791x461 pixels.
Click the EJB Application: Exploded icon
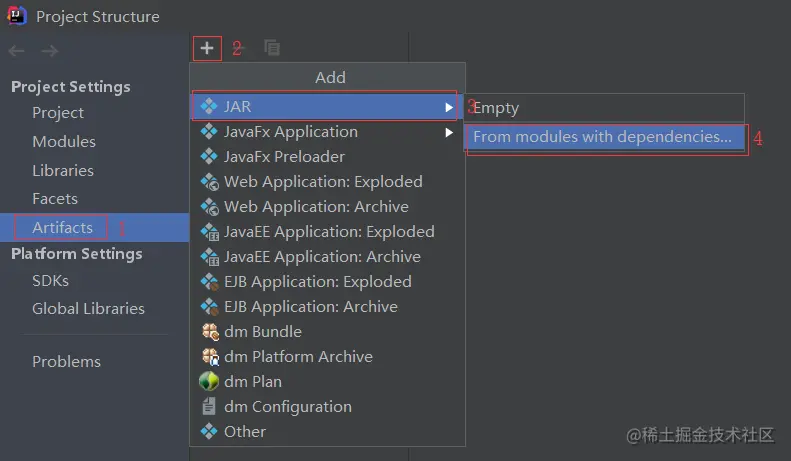pos(209,281)
